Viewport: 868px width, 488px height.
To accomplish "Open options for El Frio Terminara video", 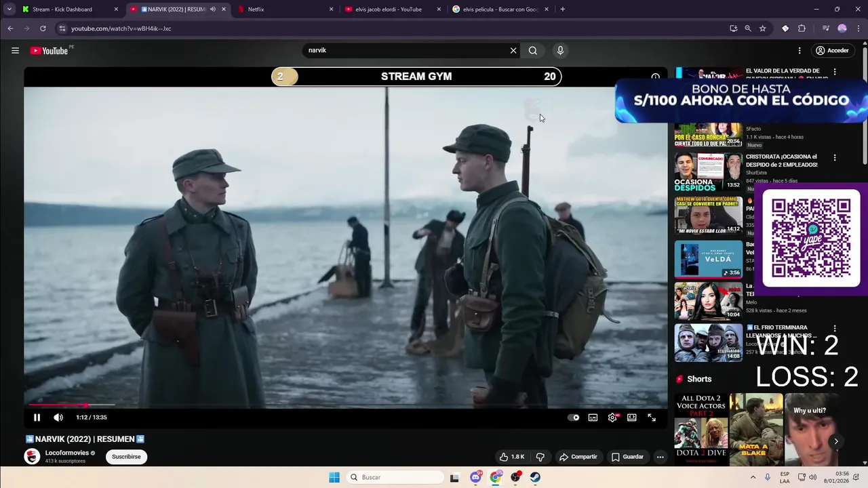I will pyautogui.click(x=835, y=328).
